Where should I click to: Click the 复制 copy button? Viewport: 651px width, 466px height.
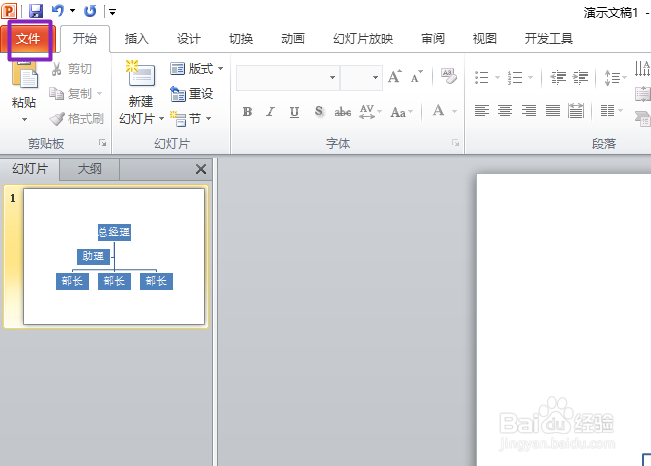click(x=71, y=94)
